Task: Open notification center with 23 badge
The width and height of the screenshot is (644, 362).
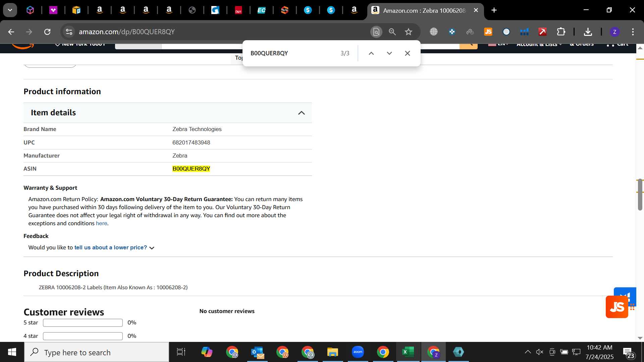Action: click(x=629, y=353)
